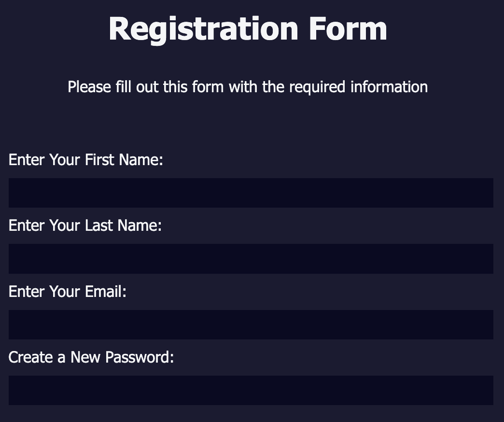
Task: Click the "Enter Your First Name:" label
Action: [x=86, y=160]
